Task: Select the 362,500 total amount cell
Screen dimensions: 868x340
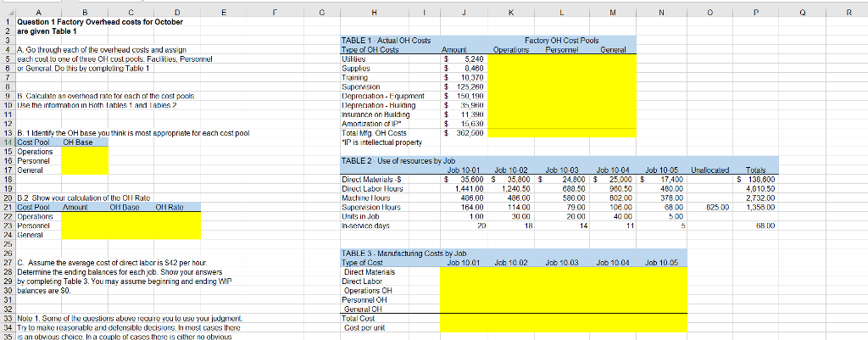Action: point(465,133)
